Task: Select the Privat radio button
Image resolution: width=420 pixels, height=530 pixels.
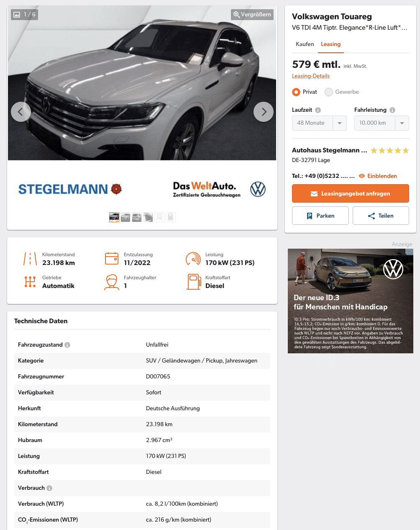Action: [296, 92]
